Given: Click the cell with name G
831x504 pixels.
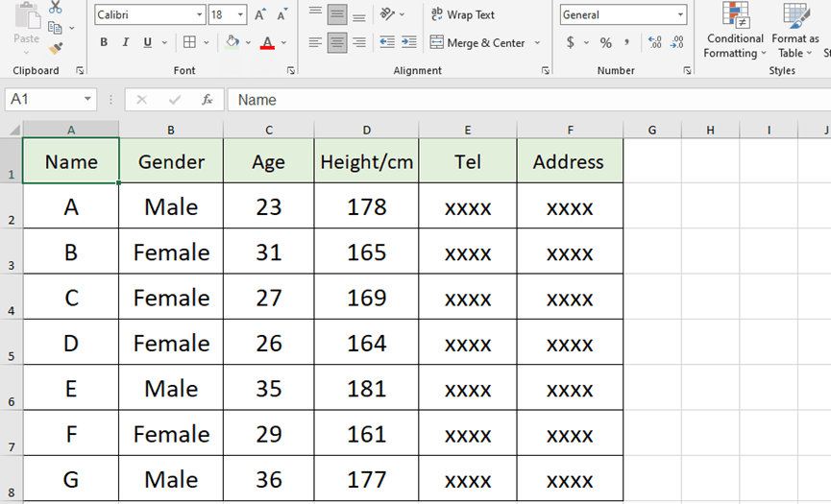Looking at the screenshot, I should click(71, 479).
